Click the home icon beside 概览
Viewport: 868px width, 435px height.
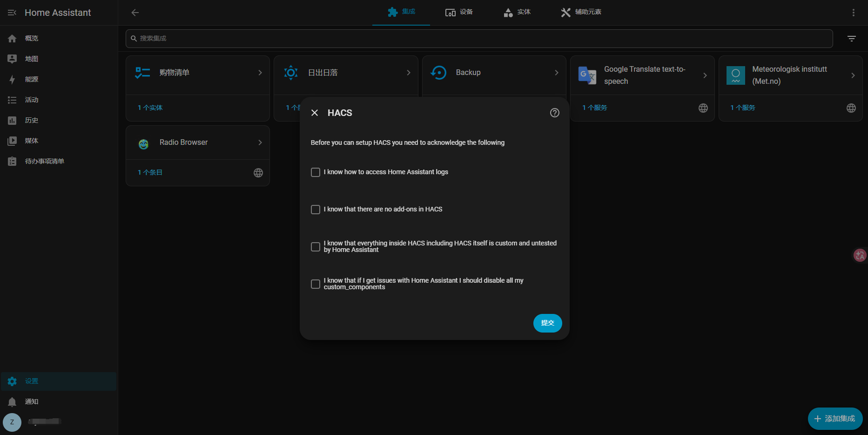pos(12,38)
